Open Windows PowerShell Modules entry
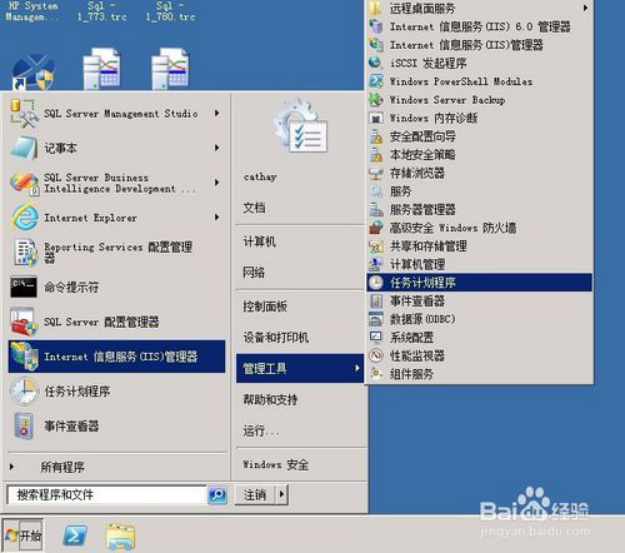Image resolution: width=625 pixels, height=553 pixels. [x=460, y=82]
